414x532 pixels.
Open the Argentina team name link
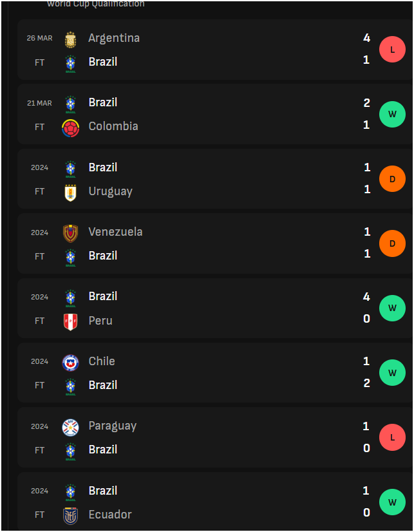114,38
